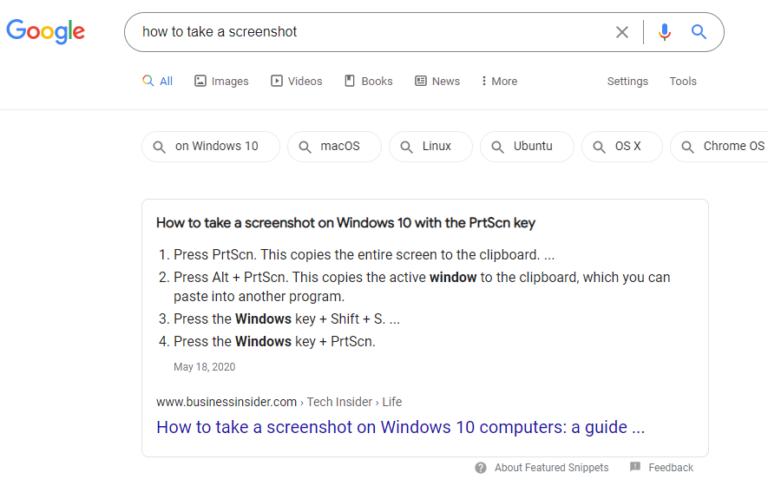
Task: Show the News results tab
Action: pyautogui.click(x=437, y=81)
